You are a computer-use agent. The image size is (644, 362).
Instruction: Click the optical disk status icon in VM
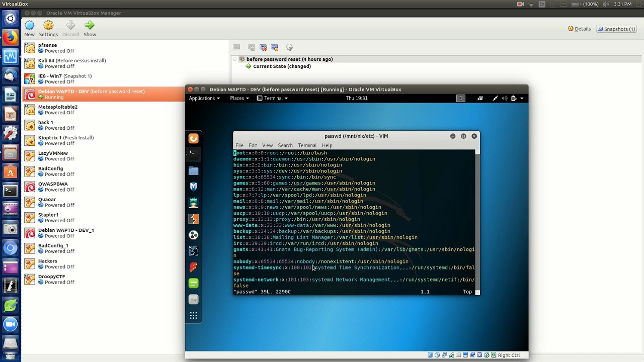437,355
